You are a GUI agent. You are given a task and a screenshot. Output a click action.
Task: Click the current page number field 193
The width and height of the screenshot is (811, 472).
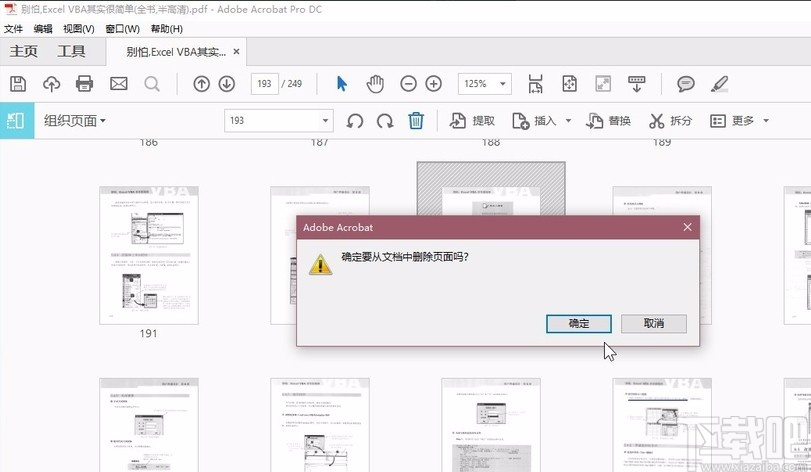point(265,84)
